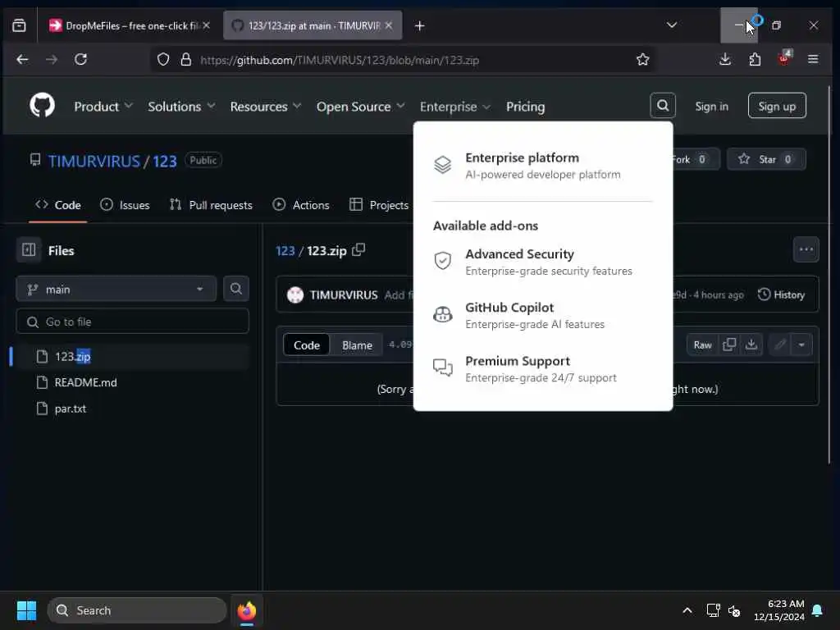Select Advanced Security add-on entry
The height and width of the screenshot is (630, 840).
543,262
